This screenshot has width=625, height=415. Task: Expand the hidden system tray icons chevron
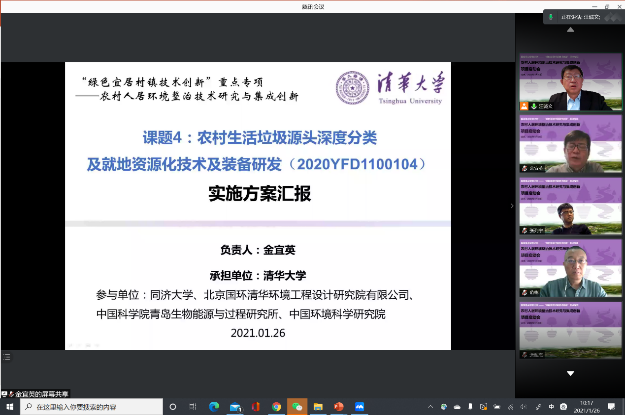point(430,407)
